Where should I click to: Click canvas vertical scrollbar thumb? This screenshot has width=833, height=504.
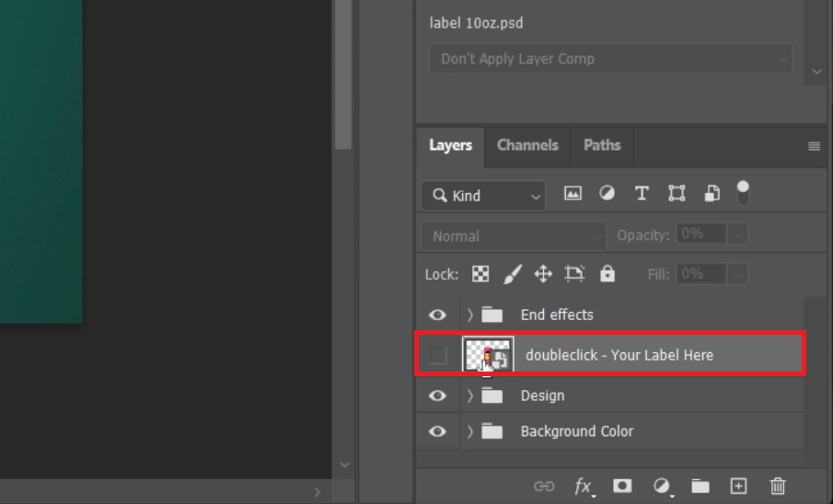point(343,74)
